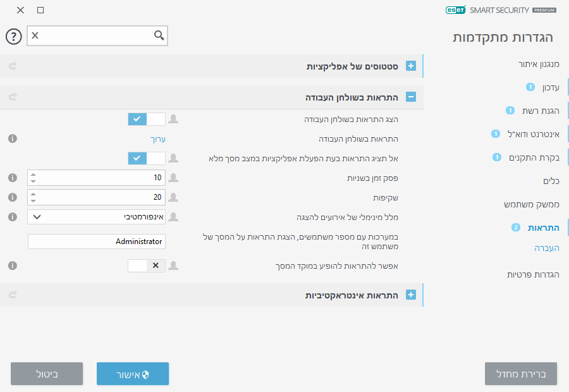Click the search magnifier icon
Image resolution: width=569 pixels, height=392 pixels.
[159, 35]
